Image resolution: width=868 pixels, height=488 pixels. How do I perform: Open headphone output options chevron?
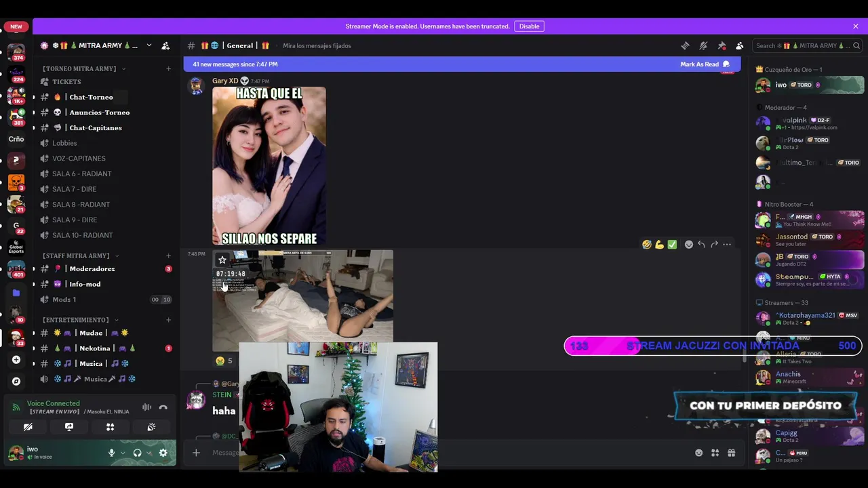(x=149, y=453)
